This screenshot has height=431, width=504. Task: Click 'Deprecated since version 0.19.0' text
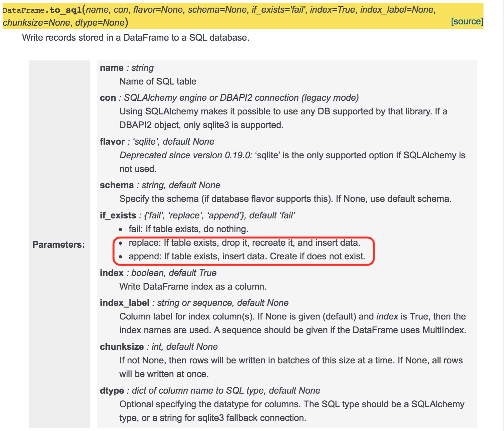click(186, 155)
